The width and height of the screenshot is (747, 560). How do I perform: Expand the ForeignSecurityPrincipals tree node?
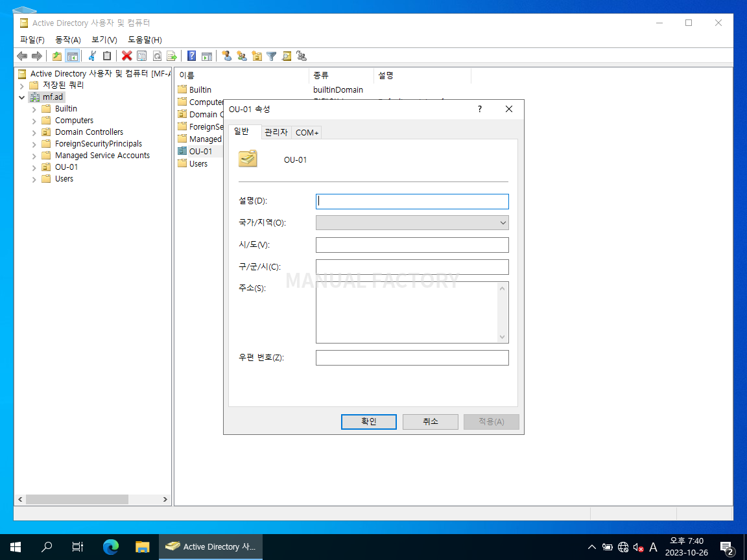[34, 145]
